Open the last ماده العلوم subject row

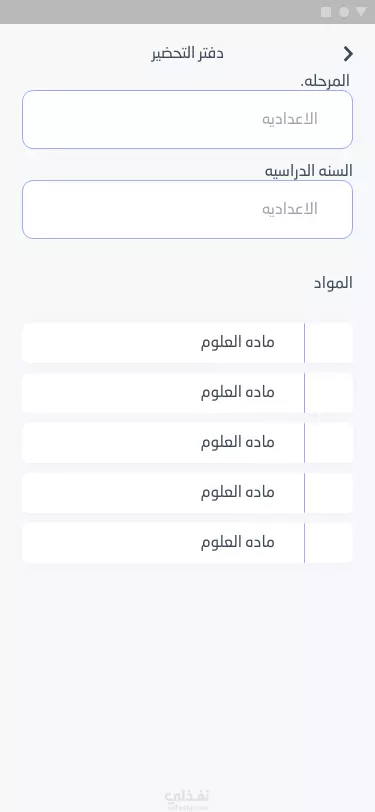click(188, 542)
